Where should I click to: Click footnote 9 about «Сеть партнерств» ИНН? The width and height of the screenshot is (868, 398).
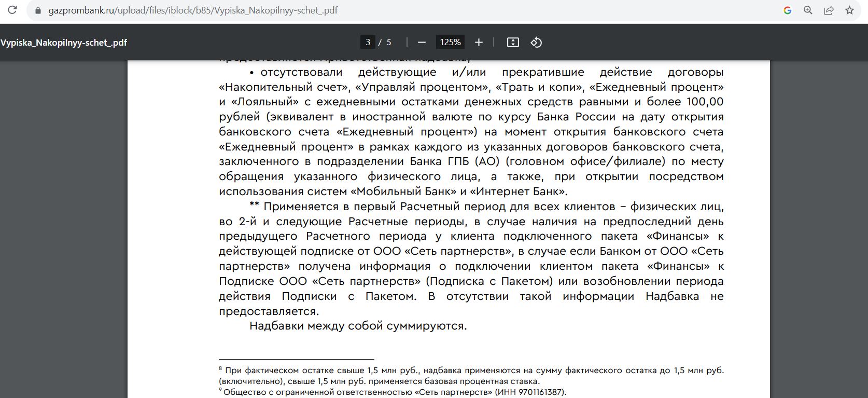click(x=393, y=392)
